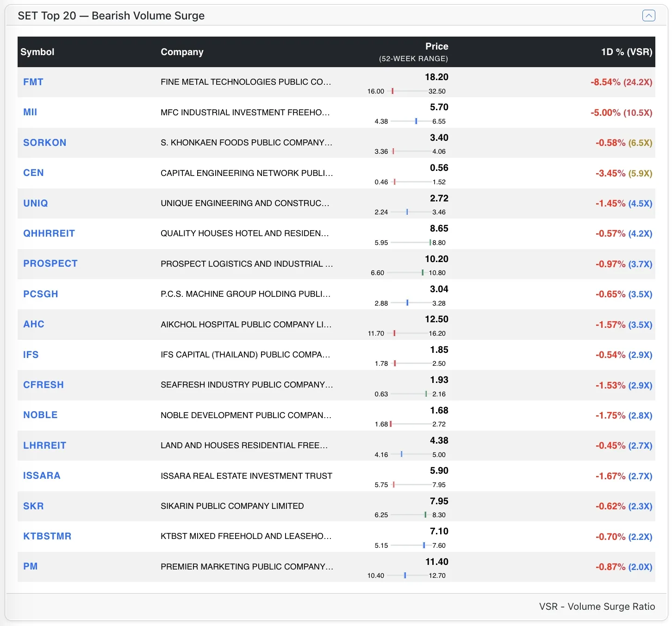672x626 pixels.
Task: Select MFC Industrial Investment company name
Action: tap(245, 113)
